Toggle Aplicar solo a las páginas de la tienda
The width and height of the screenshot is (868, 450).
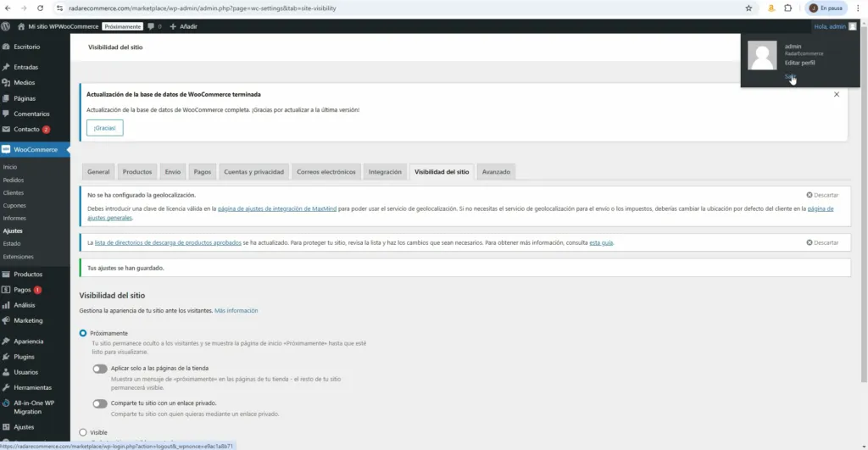pos(100,369)
